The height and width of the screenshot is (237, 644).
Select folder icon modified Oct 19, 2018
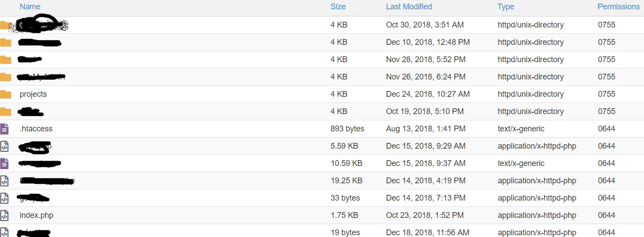pos(5,111)
